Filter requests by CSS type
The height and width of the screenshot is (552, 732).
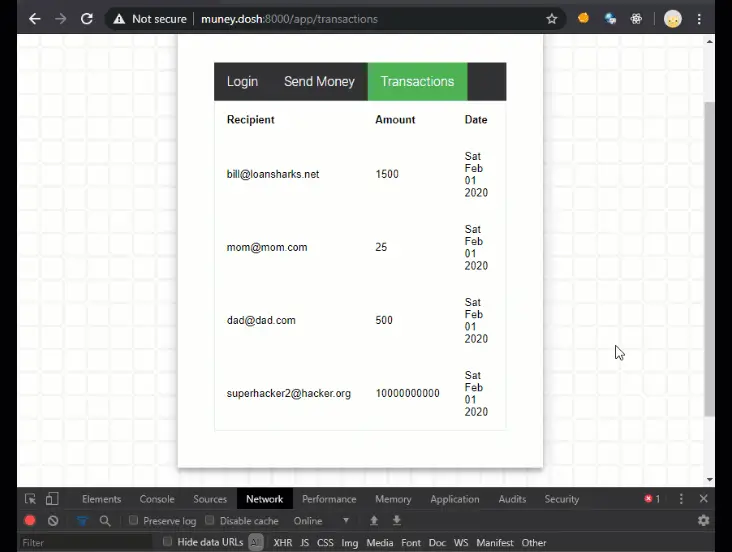325,543
